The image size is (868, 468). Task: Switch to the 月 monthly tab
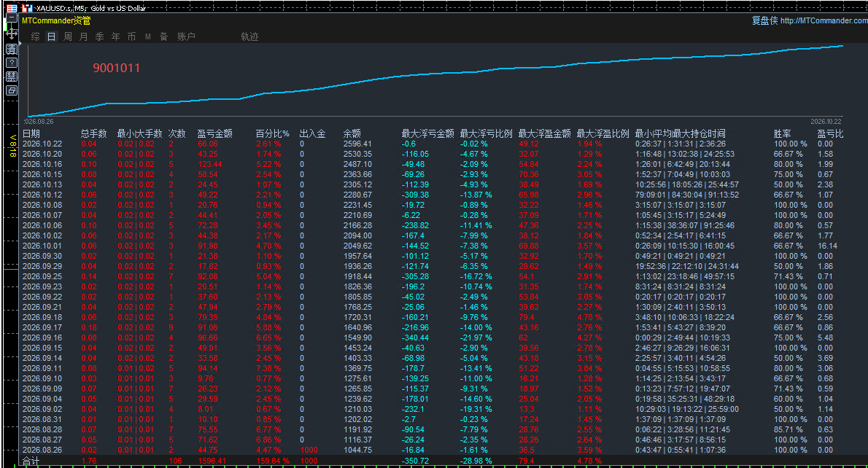coord(84,36)
